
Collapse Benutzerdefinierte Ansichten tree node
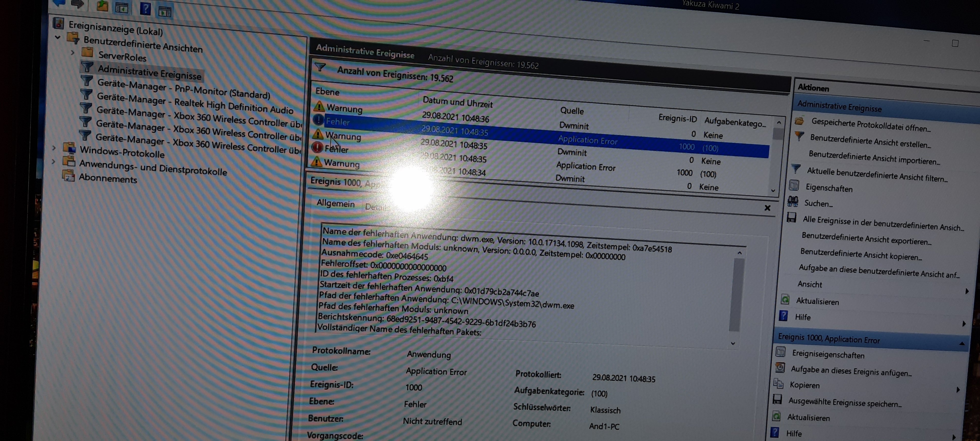(58, 37)
